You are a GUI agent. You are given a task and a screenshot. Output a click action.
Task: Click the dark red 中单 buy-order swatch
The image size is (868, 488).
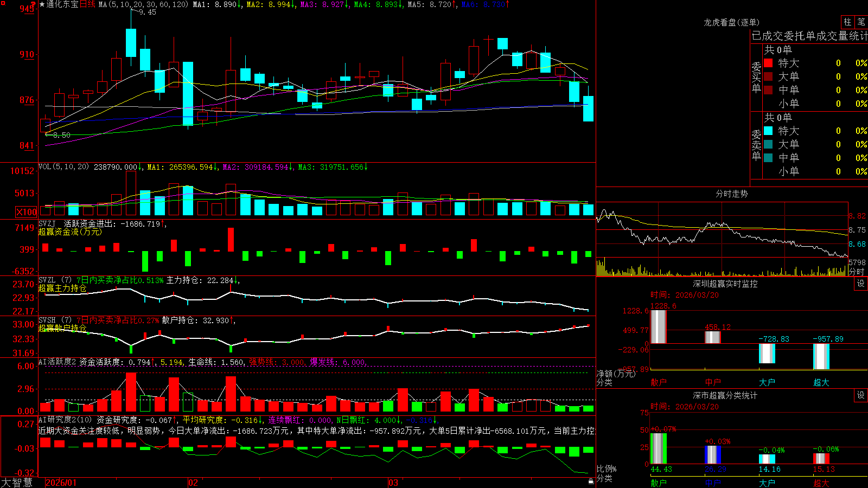coord(768,90)
